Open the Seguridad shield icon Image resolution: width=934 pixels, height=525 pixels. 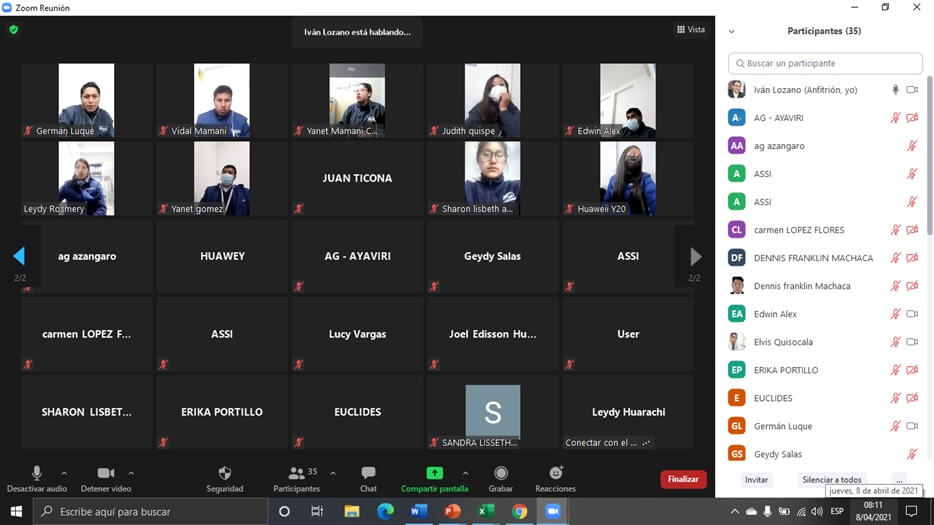click(224, 473)
